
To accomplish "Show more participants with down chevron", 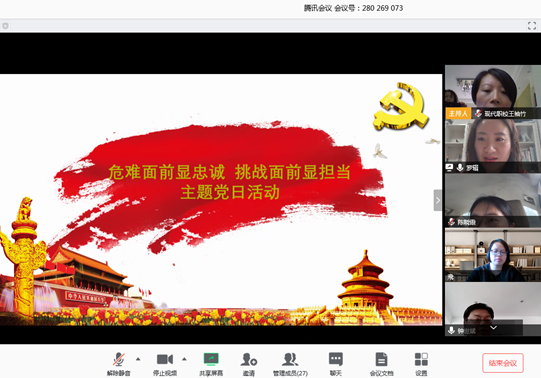I will tap(494, 327).
